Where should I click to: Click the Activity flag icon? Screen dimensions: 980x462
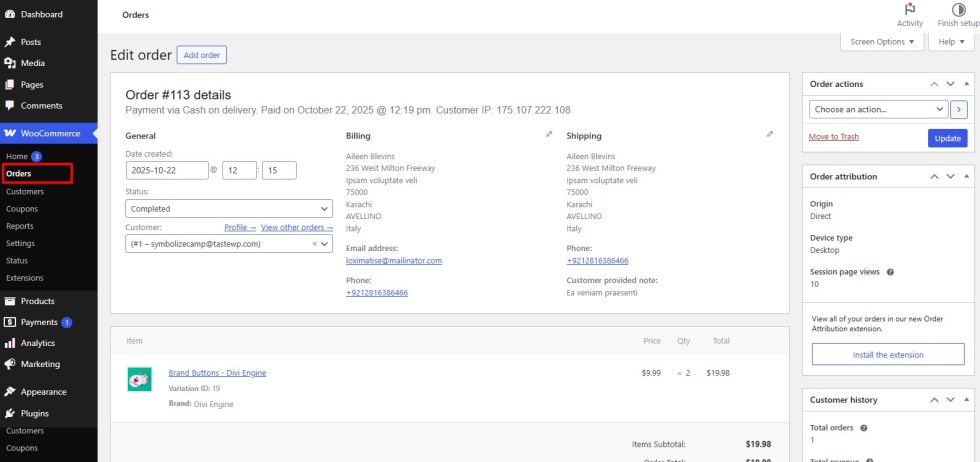910,9
